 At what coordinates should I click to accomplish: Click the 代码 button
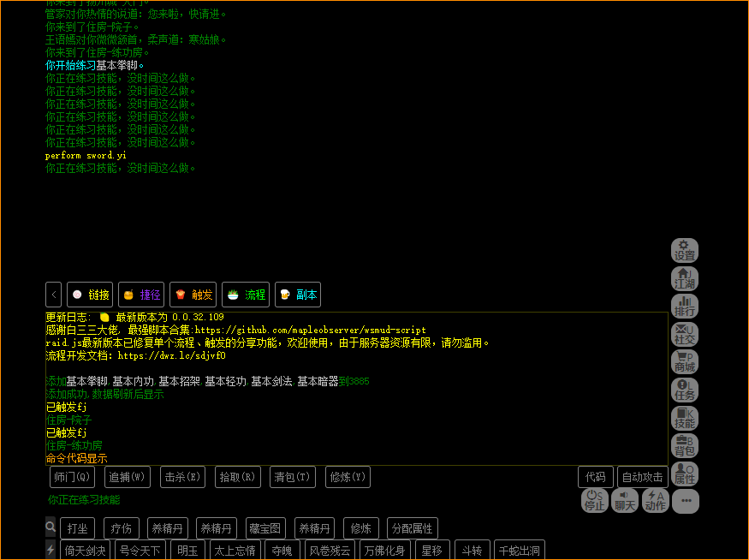pos(596,477)
